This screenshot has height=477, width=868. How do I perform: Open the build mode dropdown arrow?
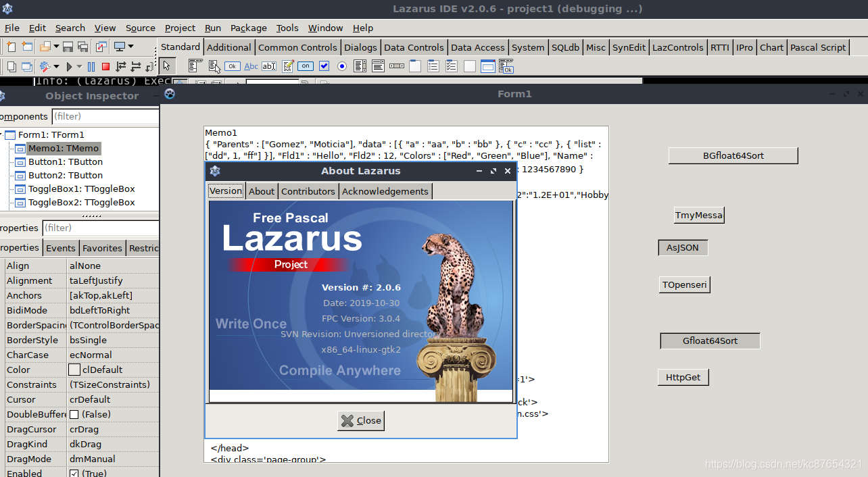pos(57,66)
